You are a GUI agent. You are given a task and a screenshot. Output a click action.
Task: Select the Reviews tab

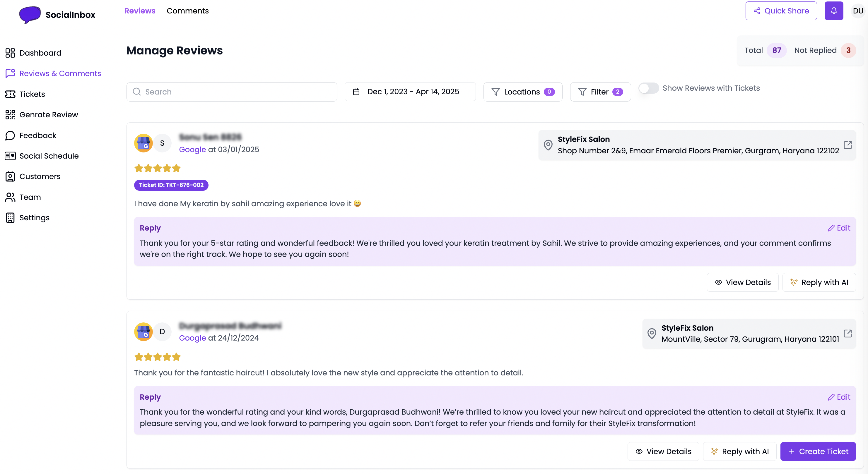140,11
